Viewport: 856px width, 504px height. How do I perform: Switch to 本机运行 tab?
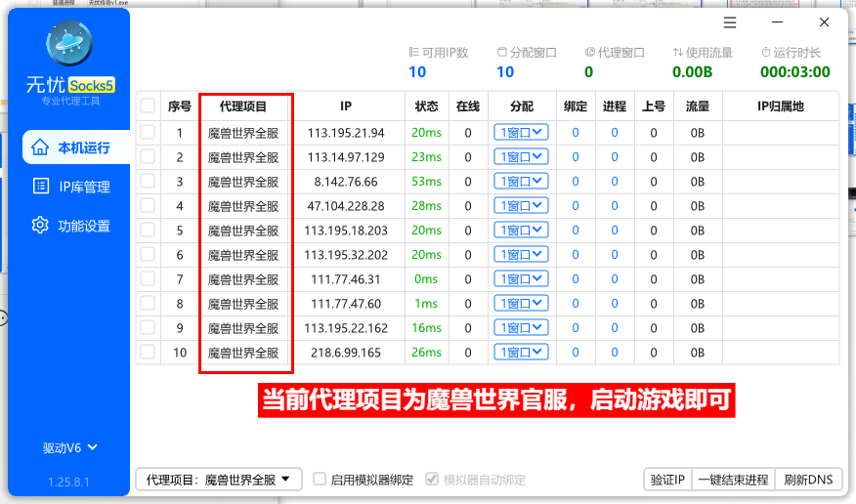(x=76, y=147)
